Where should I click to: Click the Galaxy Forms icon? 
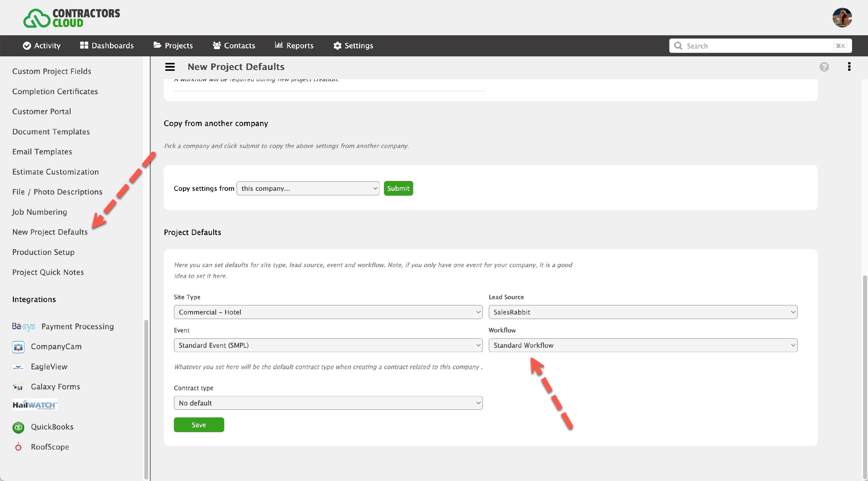click(18, 387)
